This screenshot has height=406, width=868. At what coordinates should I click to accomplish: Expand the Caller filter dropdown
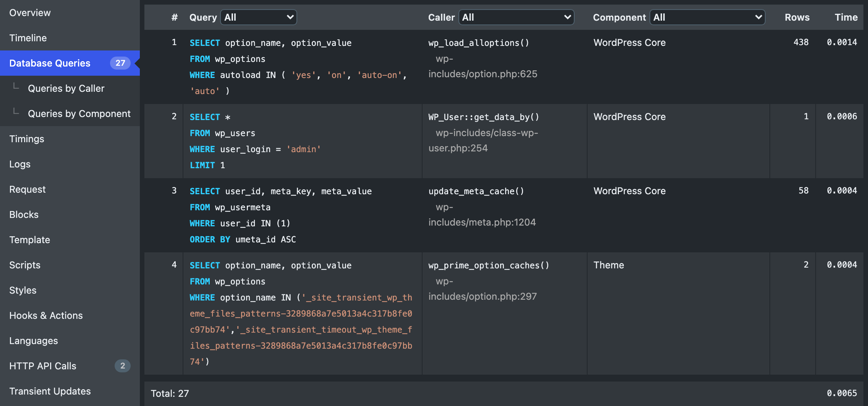pos(516,17)
